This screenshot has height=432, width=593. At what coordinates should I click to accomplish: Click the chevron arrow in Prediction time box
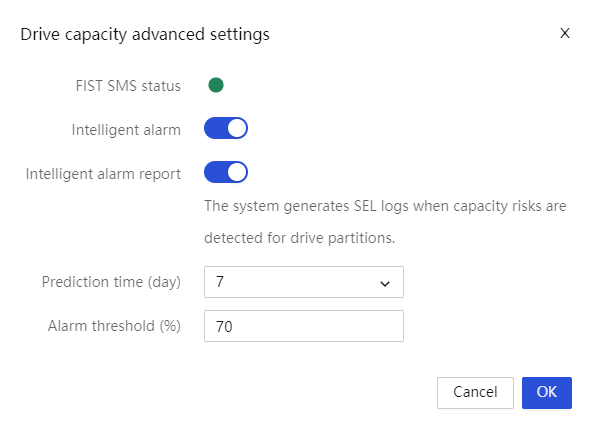385,283
